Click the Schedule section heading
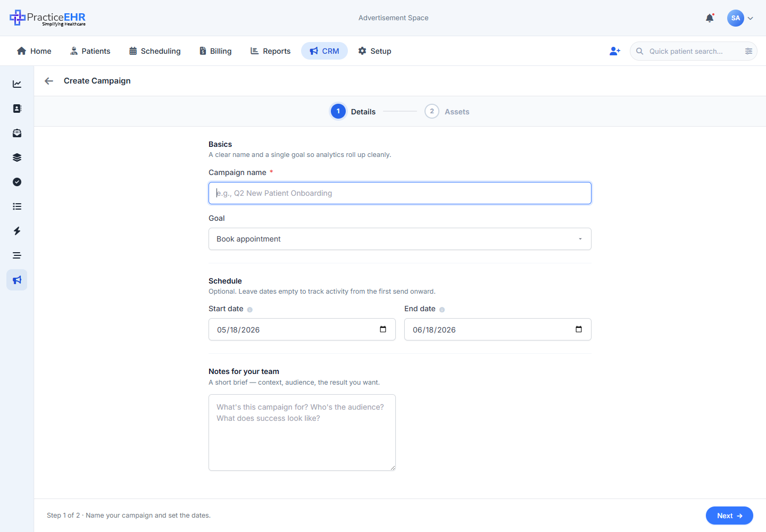 (x=225, y=281)
